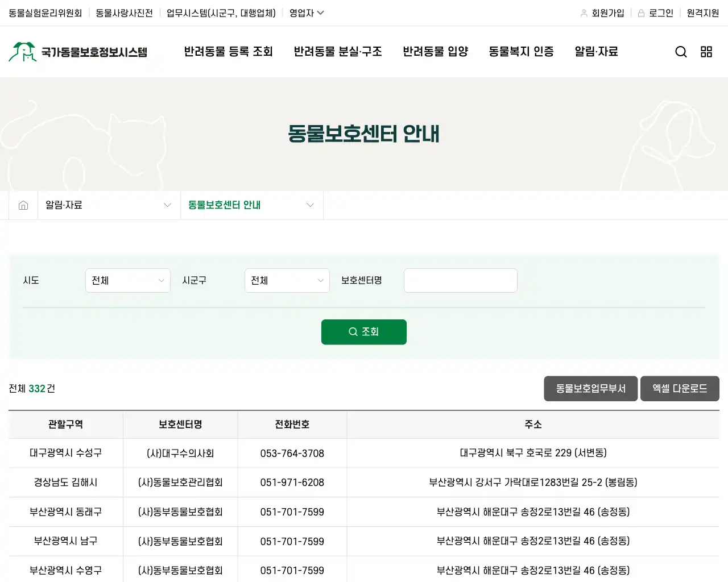Screen dimensions: 728x582
Task: Click address 대구광역시 북구 호국로 229 (서변동)
Action: (x=533, y=453)
